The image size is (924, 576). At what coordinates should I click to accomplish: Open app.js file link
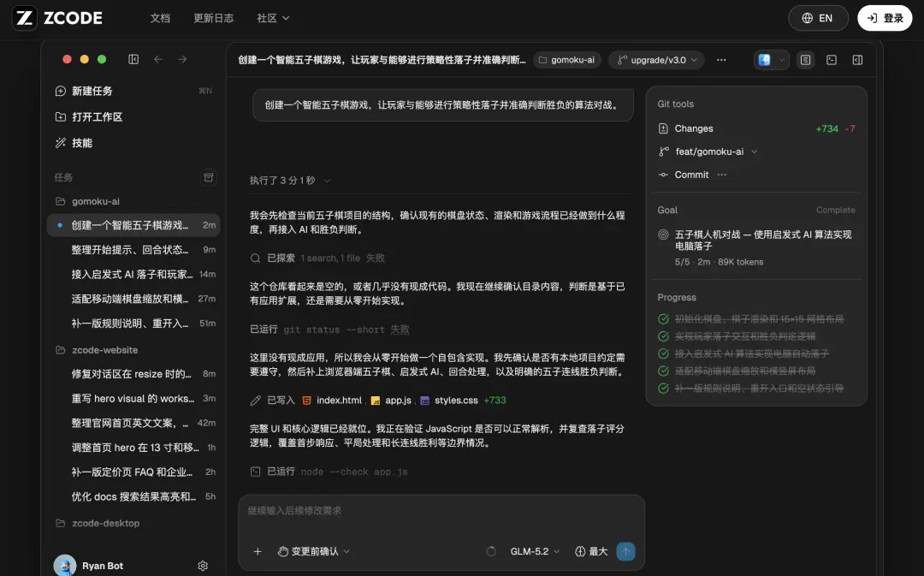click(x=391, y=401)
